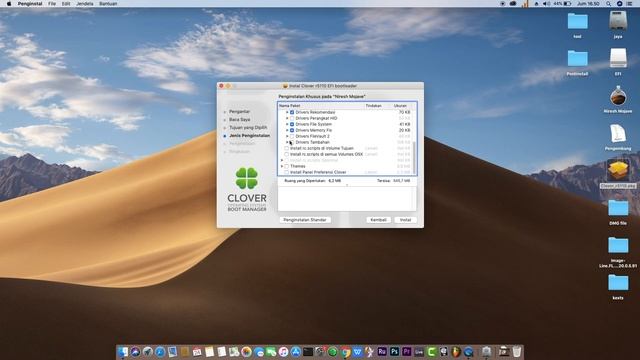Uncheck Drivers Memory Fix checkbox
The height and width of the screenshot is (360, 640).
click(292, 130)
